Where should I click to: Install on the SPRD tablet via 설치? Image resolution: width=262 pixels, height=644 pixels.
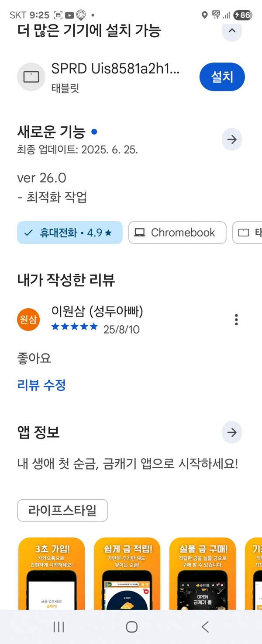222,77
